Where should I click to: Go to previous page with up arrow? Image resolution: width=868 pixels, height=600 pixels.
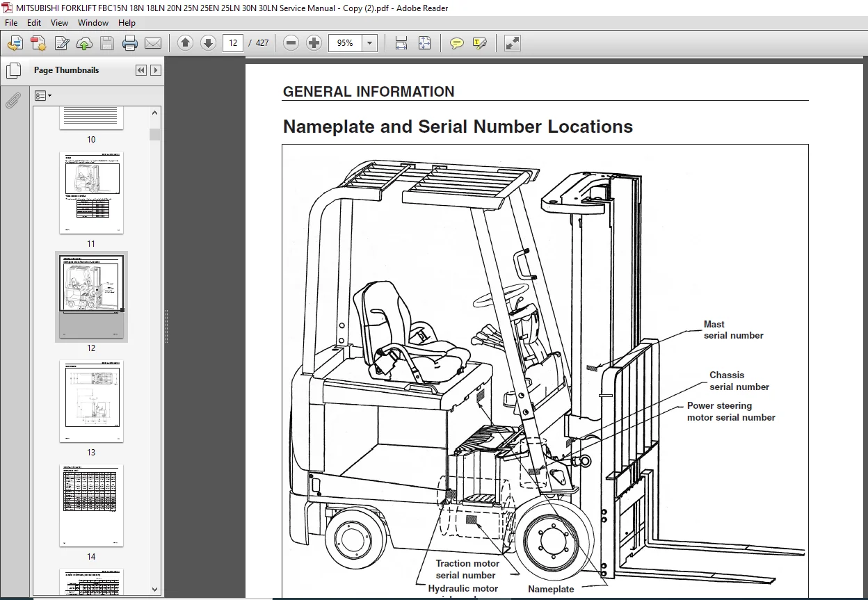(x=185, y=43)
